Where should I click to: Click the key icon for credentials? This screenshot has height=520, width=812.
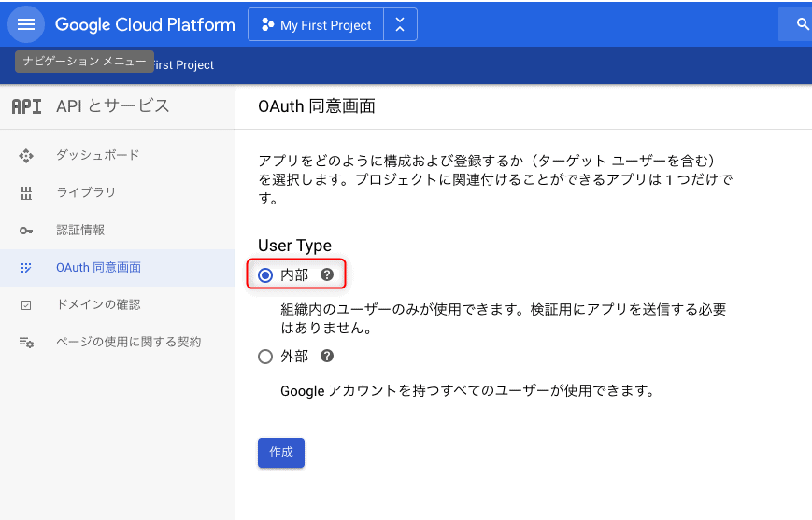(26, 230)
